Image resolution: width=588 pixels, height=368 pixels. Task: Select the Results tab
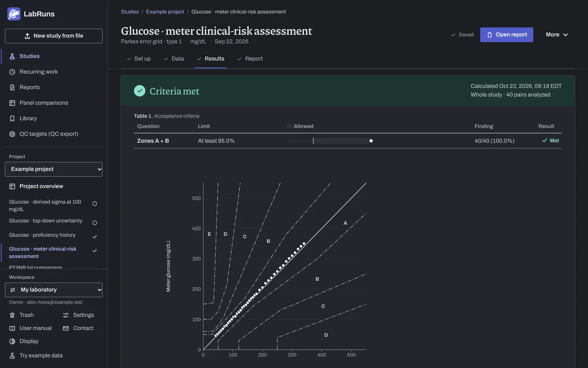click(x=211, y=59)
